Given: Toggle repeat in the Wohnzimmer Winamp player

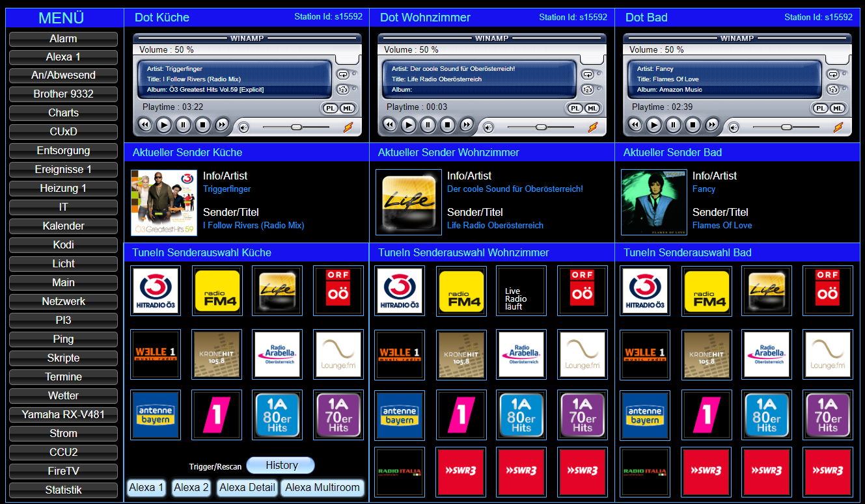Looking at the screenshot, I should click(587, 74).
